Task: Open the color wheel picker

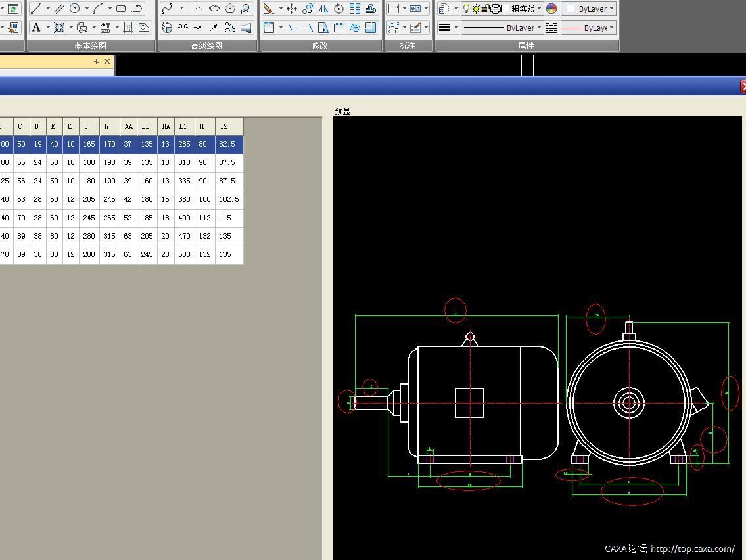Action: coord(551,9)
